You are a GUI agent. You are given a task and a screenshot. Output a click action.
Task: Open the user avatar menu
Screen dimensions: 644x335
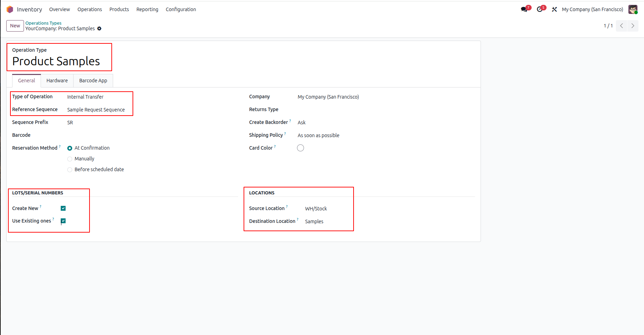pyautogui.click(x=633, y=9)
